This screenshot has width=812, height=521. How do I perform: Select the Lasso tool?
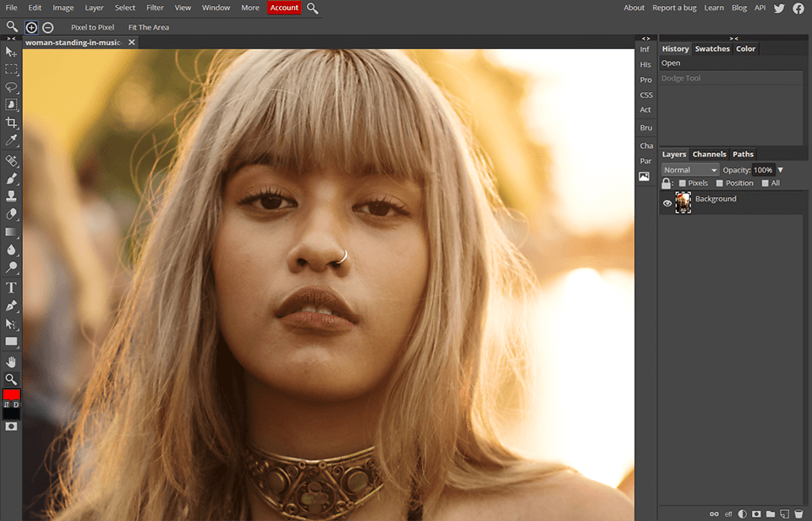click(11, 87)
